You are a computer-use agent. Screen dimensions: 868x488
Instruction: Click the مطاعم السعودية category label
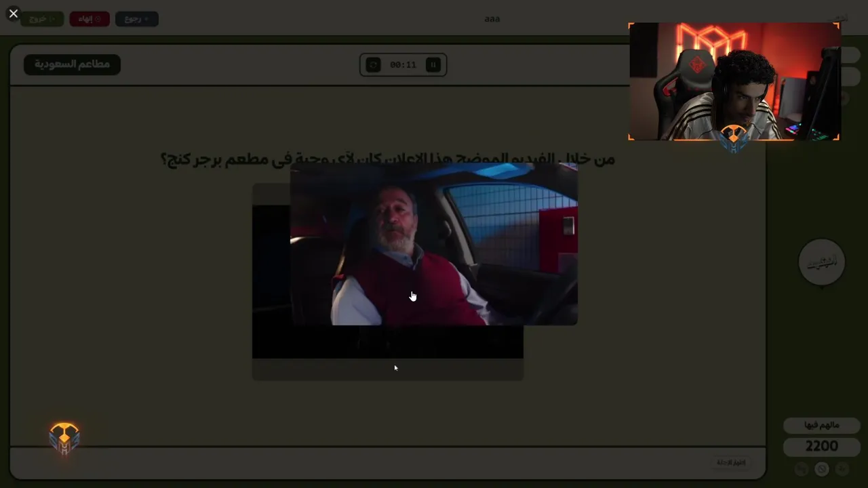(72, 64)
